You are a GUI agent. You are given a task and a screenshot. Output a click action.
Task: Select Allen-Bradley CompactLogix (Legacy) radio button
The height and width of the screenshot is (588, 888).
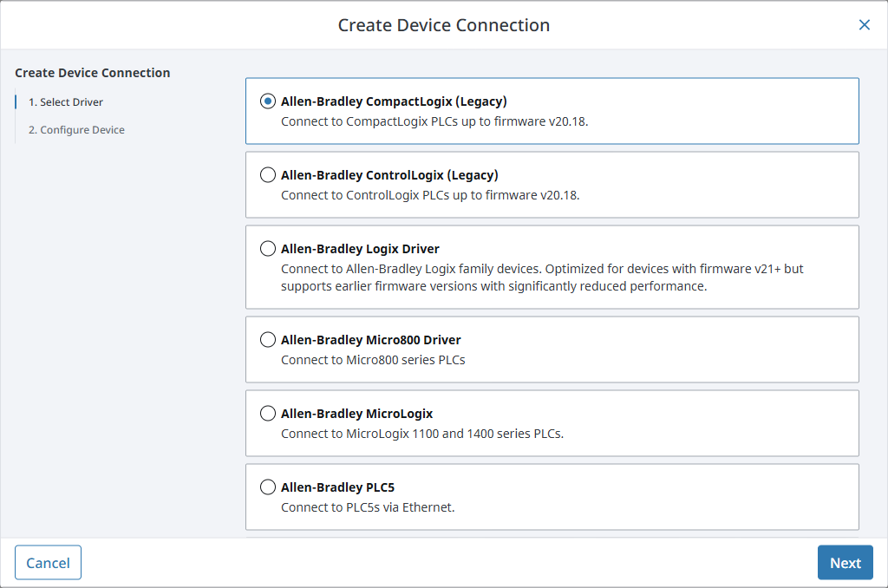[x=268, y=101]
